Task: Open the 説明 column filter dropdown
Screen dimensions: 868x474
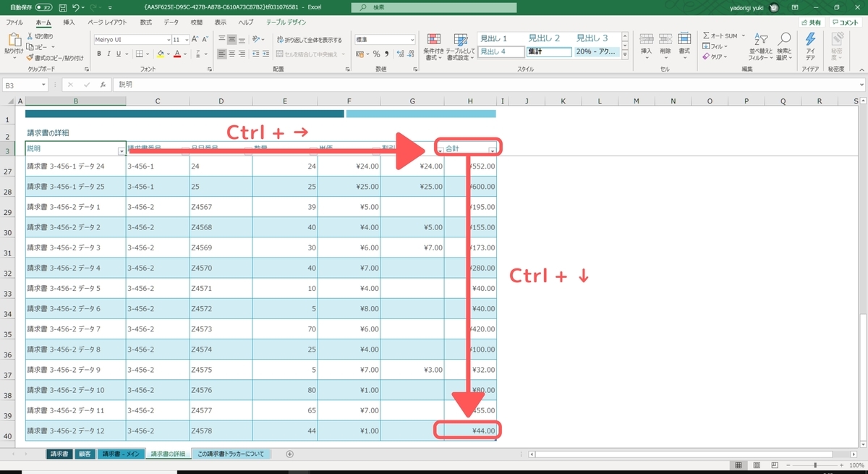Action: [121, 150]
